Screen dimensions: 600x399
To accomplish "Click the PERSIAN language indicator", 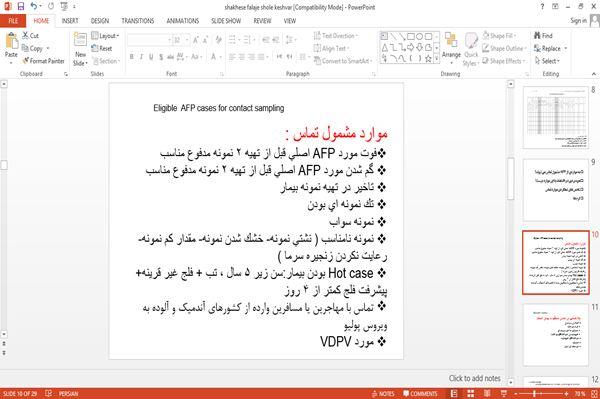I will [x=68, y=393].
